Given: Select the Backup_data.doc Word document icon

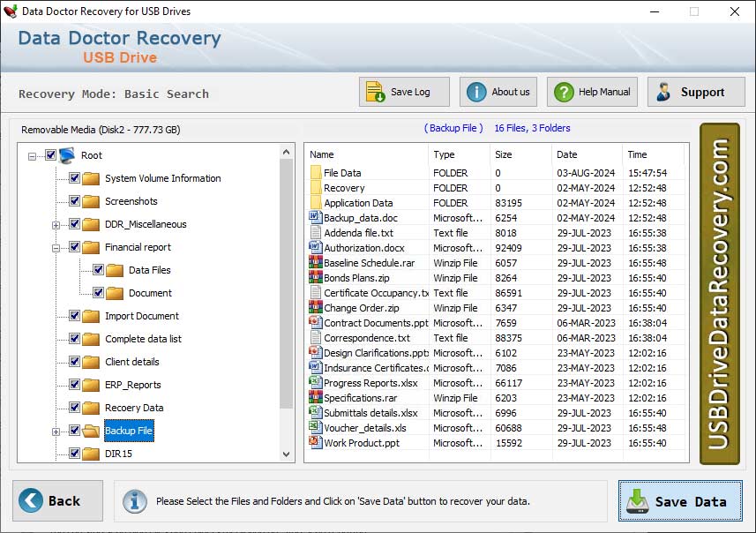Looking at the screenshot, I should (x=313, y=218).
